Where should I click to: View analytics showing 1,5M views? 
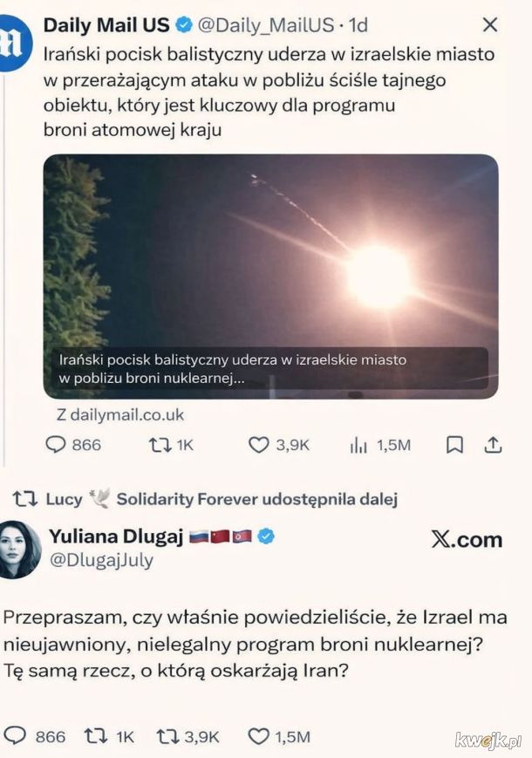click(379, 445)
